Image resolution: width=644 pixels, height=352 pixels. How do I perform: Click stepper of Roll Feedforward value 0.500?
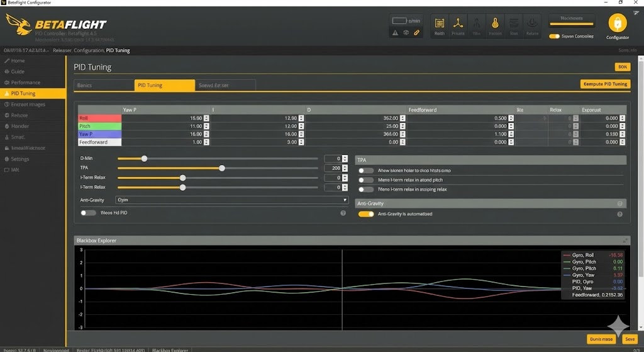click(x=511, y=118)
